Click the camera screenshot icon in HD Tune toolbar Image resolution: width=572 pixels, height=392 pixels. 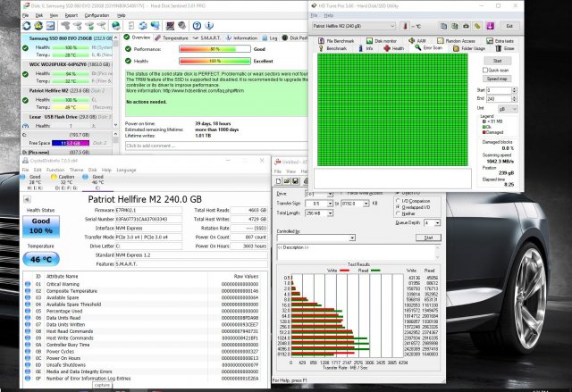pyautogui.click(x=466, y=26)
